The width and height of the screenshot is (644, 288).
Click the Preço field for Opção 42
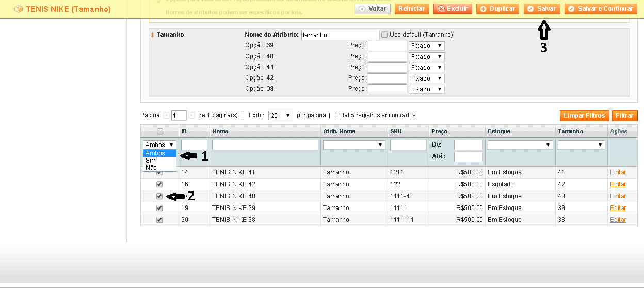(388, 78)
